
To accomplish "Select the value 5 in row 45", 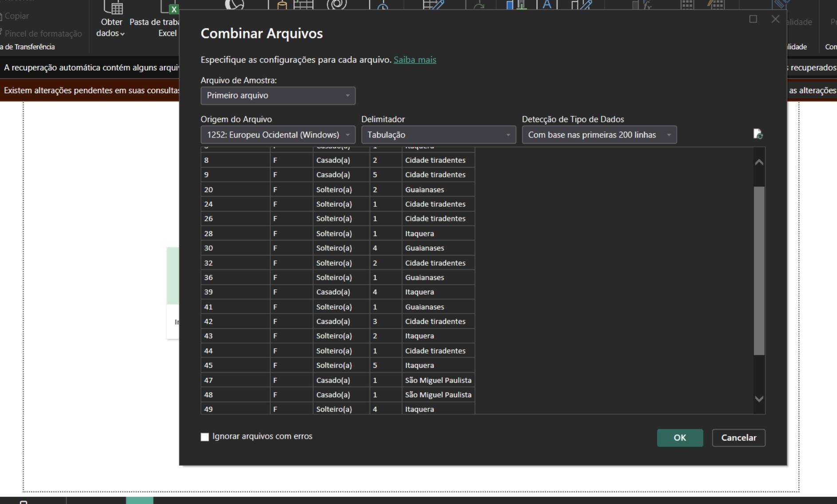I will 386,365.
